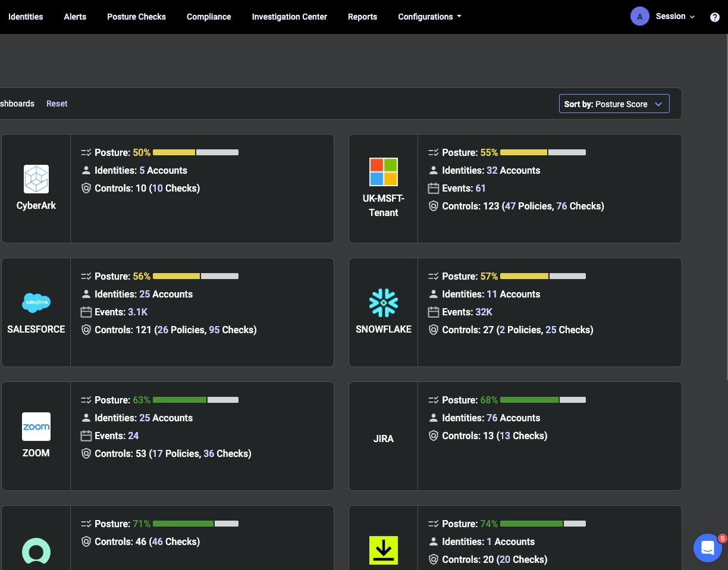728x570 pixels.
Task: Click the posture checklist icon on CyberArk card
Action: pos(86,152)
